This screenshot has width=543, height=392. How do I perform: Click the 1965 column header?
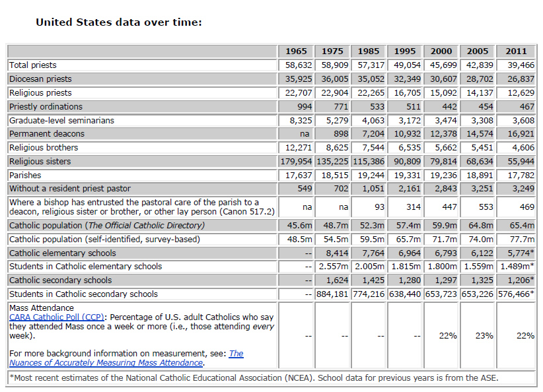coord(296,51)
